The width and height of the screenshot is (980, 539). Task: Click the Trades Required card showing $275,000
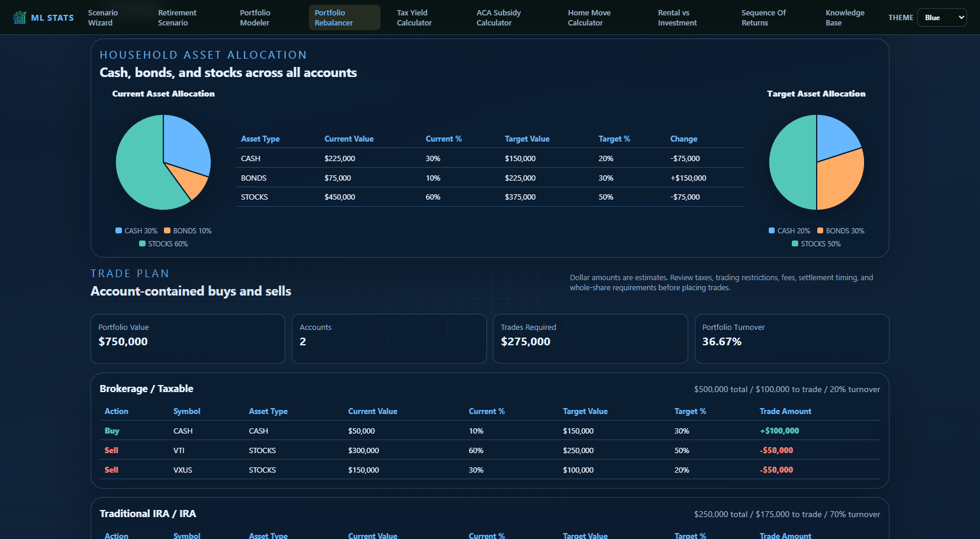pyautogui.click(x=591, y=339)
